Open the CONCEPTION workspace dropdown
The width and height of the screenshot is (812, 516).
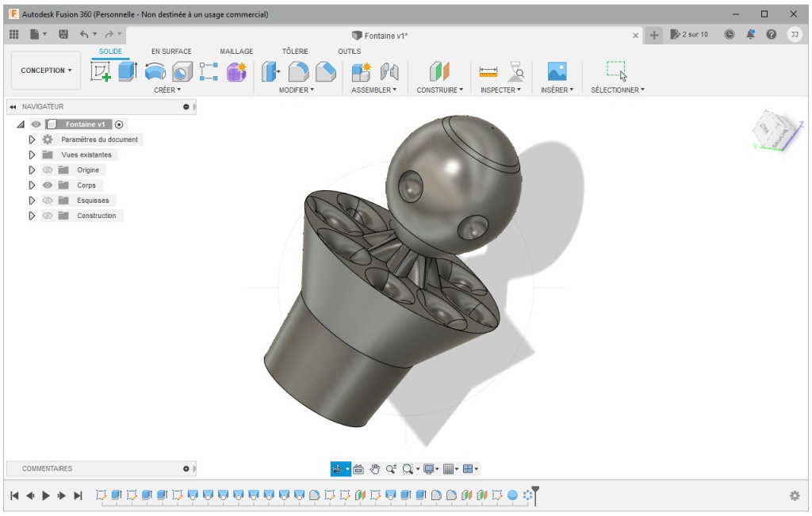coord(46,71)
